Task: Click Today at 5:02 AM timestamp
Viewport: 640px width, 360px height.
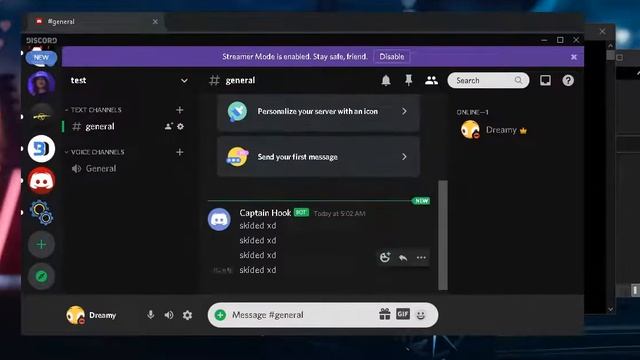Action: tap(339, 213)
